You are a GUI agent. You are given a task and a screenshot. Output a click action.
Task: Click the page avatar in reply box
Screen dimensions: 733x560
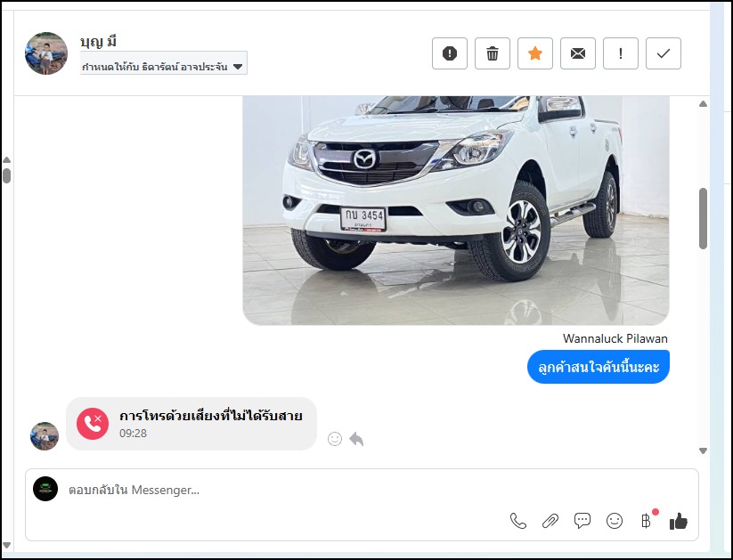(x=45, y=489)
